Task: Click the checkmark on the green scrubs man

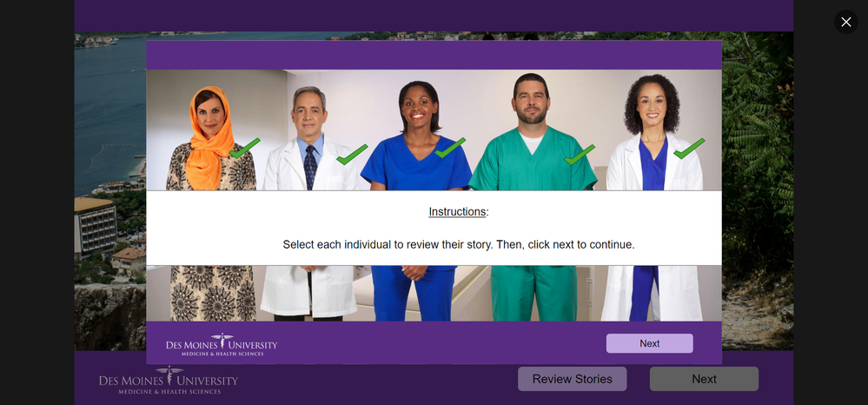Action: 580,155
